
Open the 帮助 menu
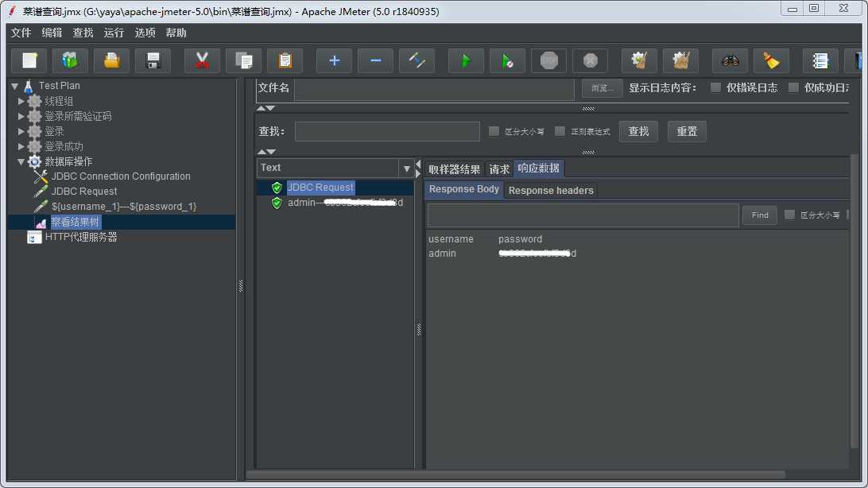click(x=176, y=33)
